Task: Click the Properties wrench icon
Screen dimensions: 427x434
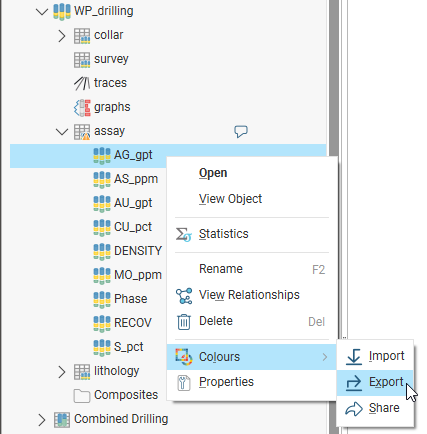Action: [184, 382]
